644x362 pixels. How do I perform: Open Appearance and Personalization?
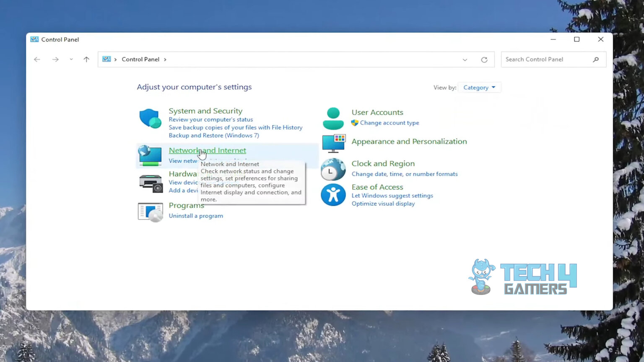pyautogui.click(x=409, y=142)
